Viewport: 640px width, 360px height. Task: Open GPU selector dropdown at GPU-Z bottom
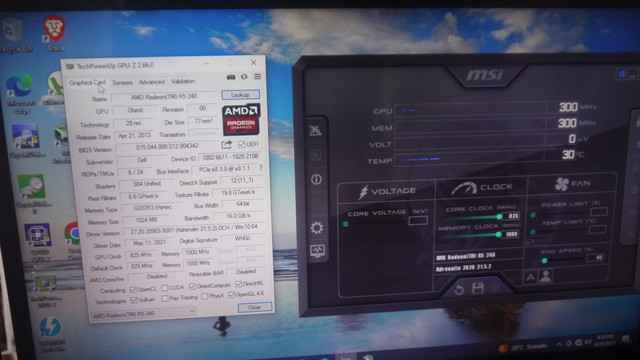[143, 313]
